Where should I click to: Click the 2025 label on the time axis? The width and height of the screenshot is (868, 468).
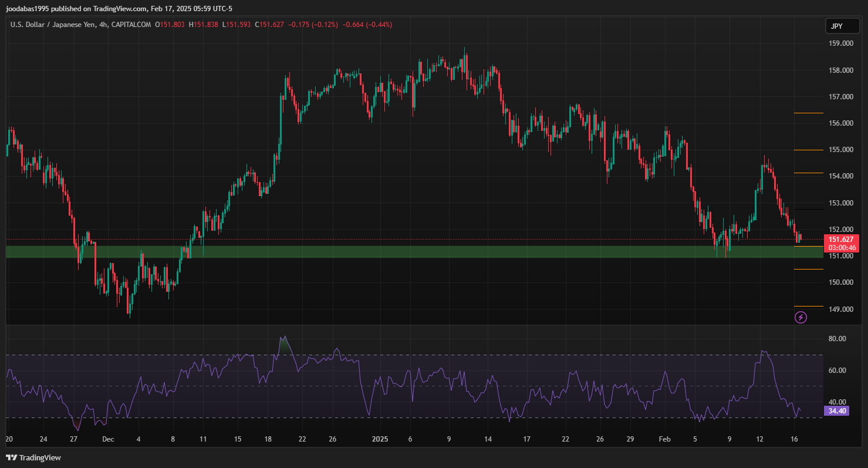380,439
